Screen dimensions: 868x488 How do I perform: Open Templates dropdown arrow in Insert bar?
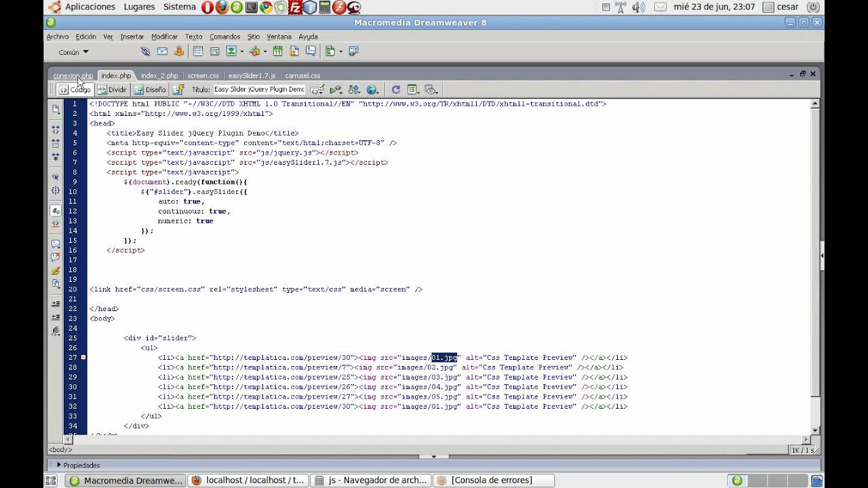340,52
